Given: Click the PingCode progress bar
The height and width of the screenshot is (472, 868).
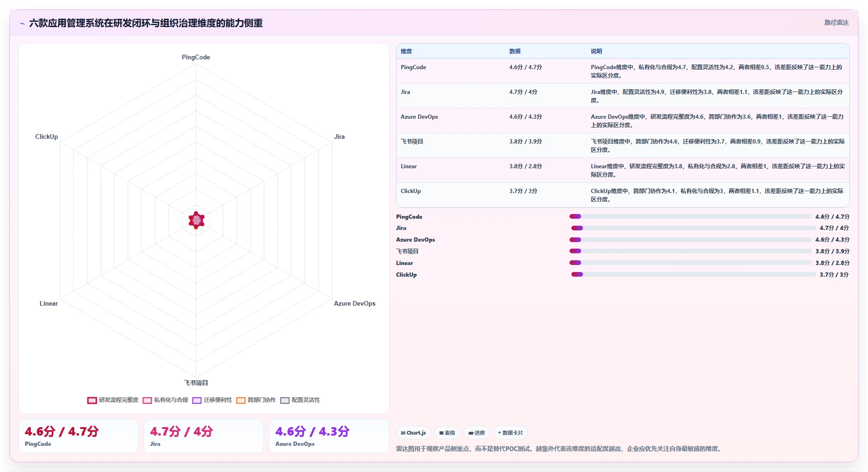Looking at the screenshot, I should click(690, 216).
